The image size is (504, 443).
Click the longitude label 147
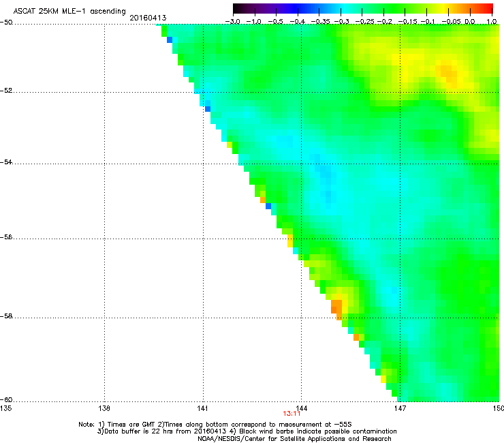pyautogui.click(x=400, y=408)
